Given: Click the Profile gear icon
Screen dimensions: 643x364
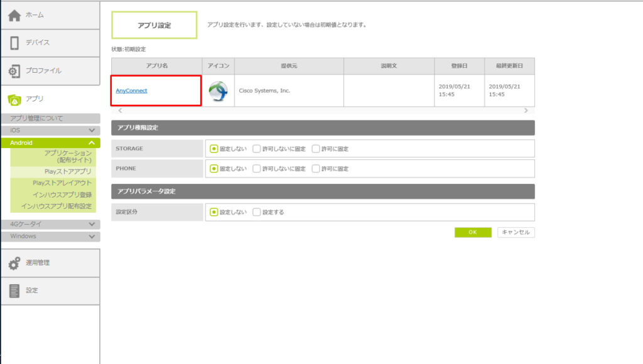Looking at the screenshot, I should (14, 71).
